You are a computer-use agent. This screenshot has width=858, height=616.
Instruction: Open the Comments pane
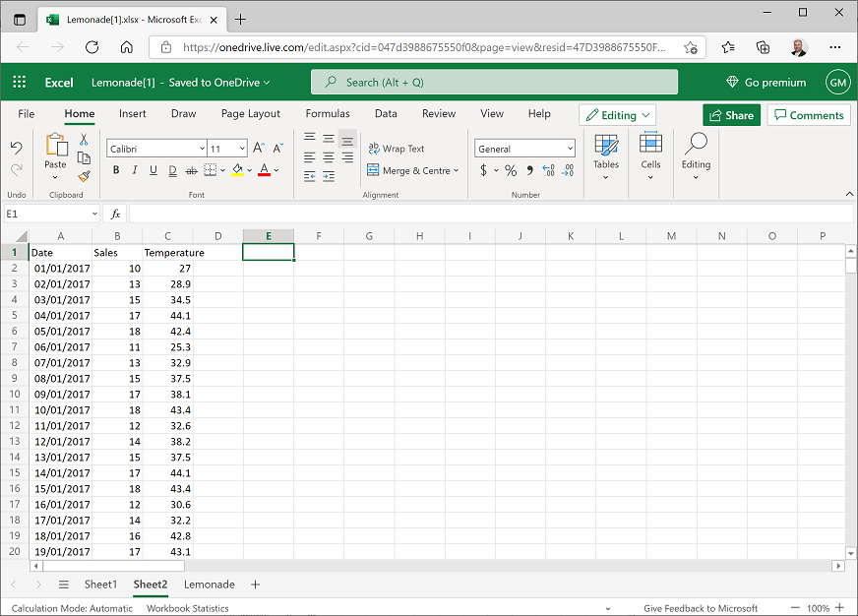pyautogui.click(x=809, y=115)
